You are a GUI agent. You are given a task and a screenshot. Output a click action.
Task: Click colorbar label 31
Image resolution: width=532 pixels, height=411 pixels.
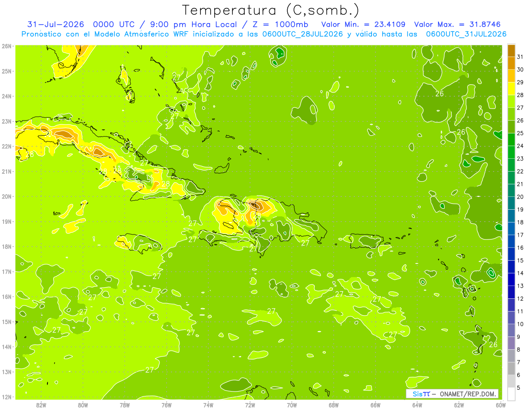pyautogui.click(x=520, y=57)
